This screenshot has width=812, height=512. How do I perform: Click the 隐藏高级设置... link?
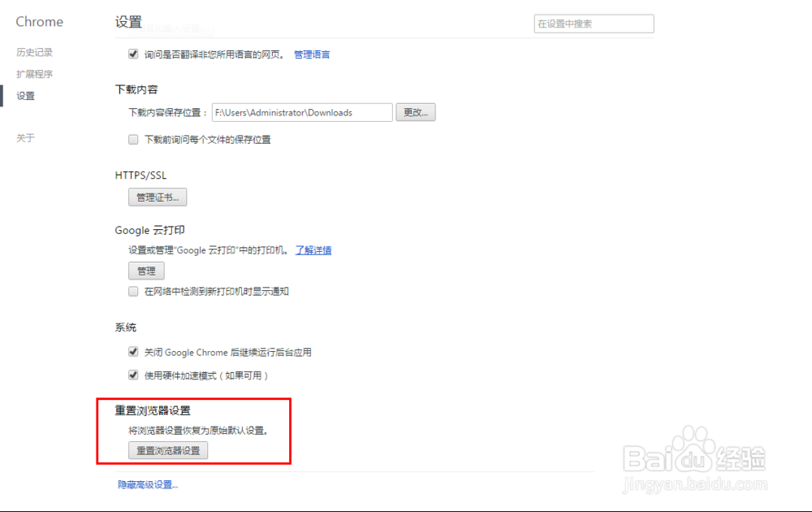(x=148, y=484)
